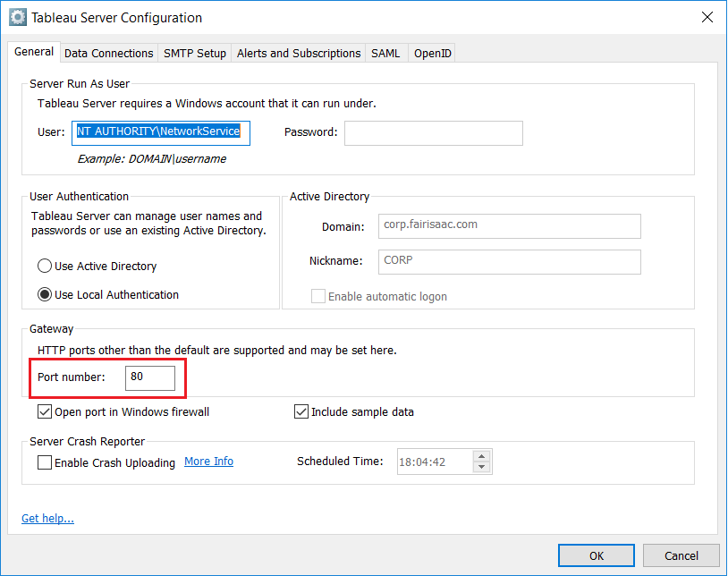Click the 'Tableau Server Configuration' window title
The image size is (728, 576).
click(116, 18)
